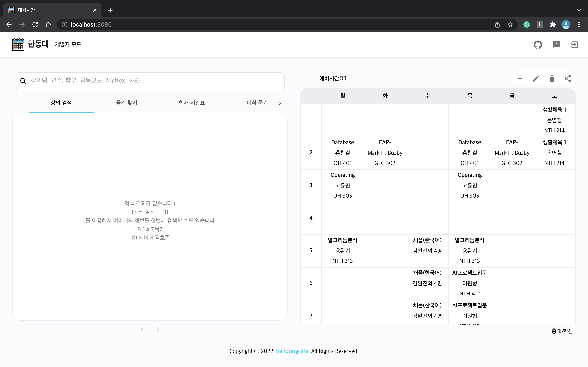Viewport: 588px width, 367px height.
Task: Click the 예비시간표1 timetable tab
Action: (x=333, y=78)
